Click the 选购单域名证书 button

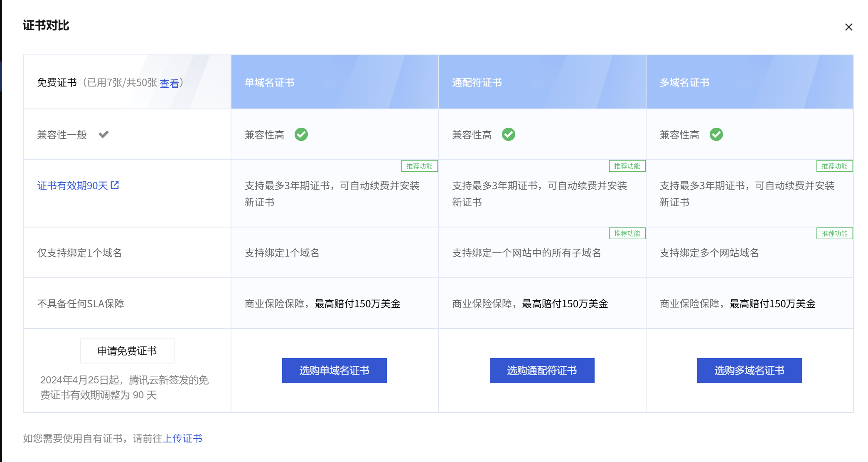coord(334,370)
